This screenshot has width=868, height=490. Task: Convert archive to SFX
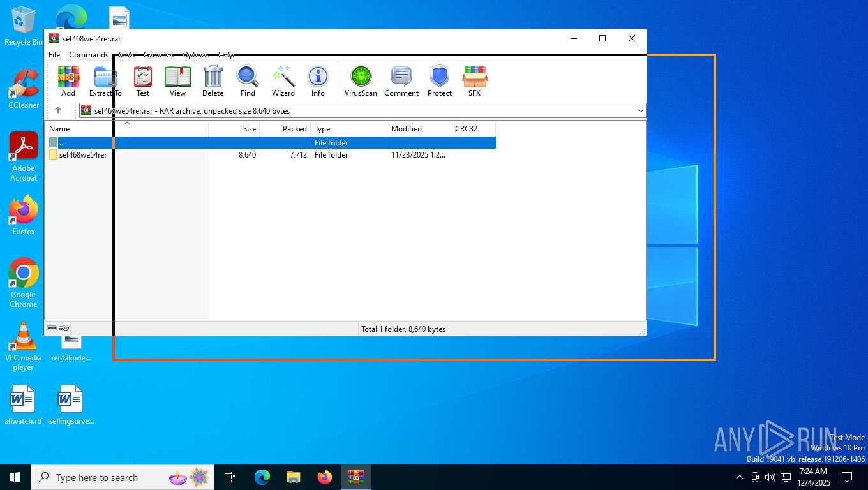[x=474, y=82]
